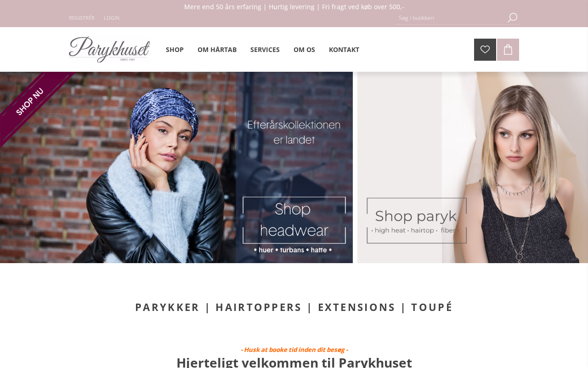Open the OM HÅRTAB menu

217,50
